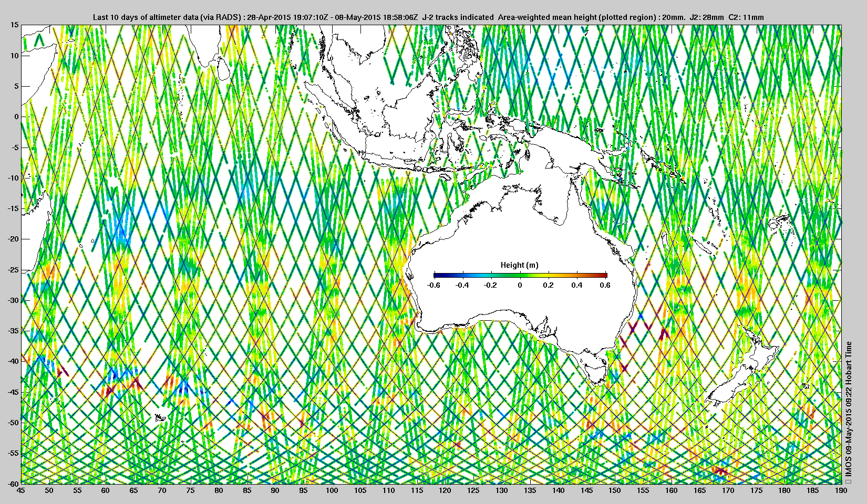Click the 'IMOS 09-May-2015 09:22 Hobart Time' vertical stamp
Image resolution: width=867 pixels, height=504 pixels.
click(x=849, y=408)
